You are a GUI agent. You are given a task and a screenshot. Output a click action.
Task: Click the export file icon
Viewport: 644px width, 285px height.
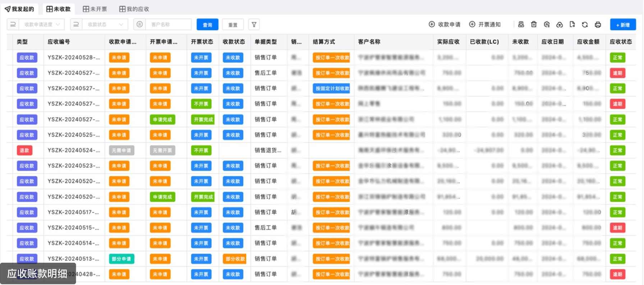(572, 24)
